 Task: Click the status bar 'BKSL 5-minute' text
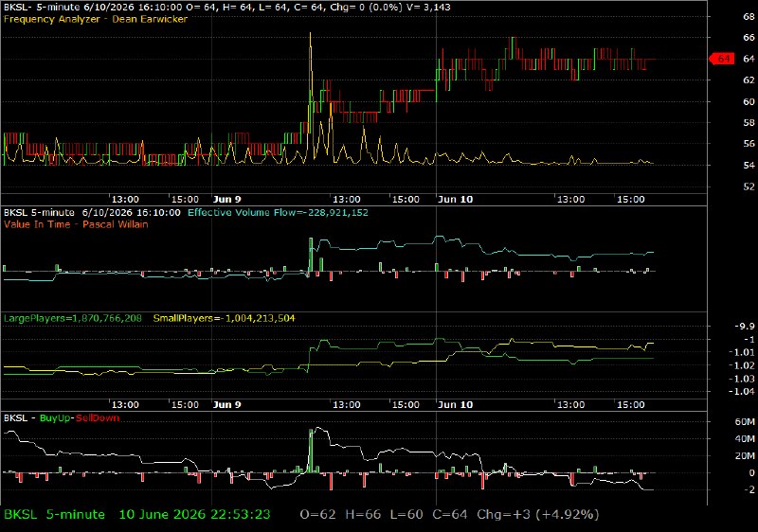54,515
